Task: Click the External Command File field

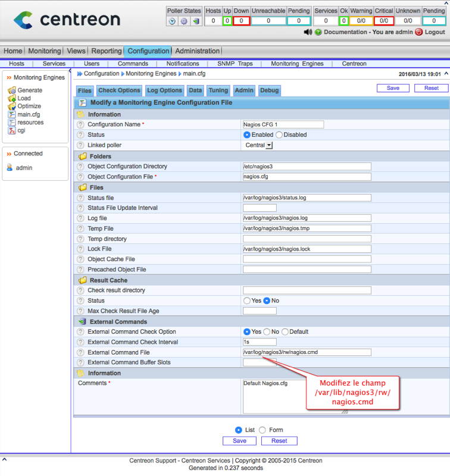Action: 307,352
